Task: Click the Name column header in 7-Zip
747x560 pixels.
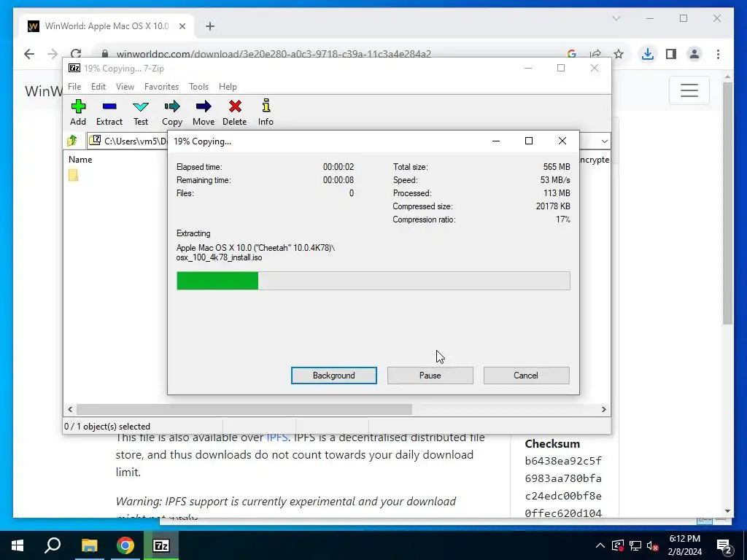Action: pos(80,160)
